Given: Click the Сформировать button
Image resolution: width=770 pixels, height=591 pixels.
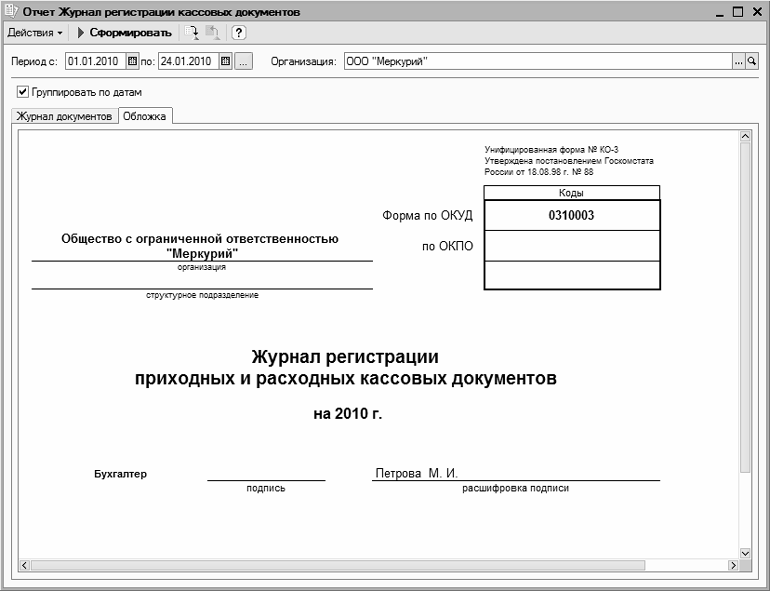Looking at the screenshot, I should [x=124, y=33].
